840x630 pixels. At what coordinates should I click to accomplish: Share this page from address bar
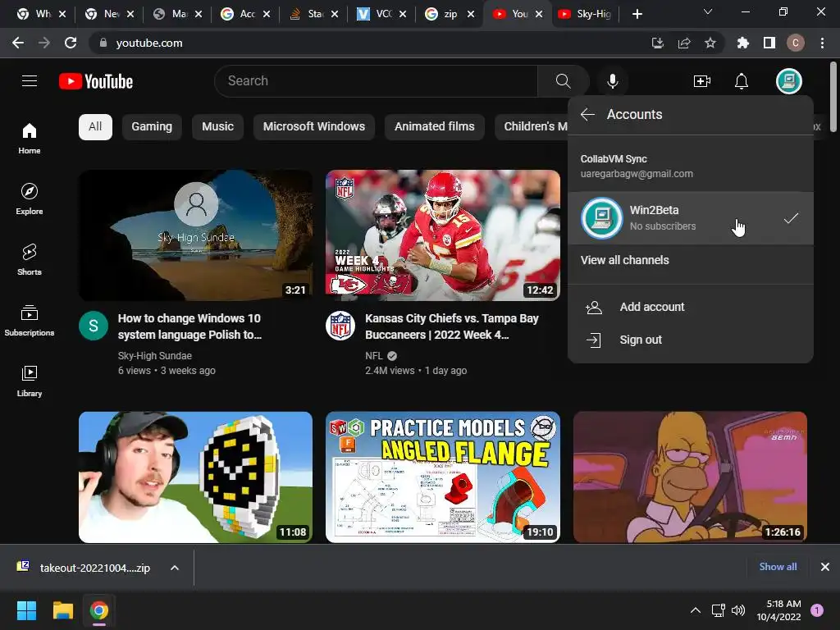[684, 43]
